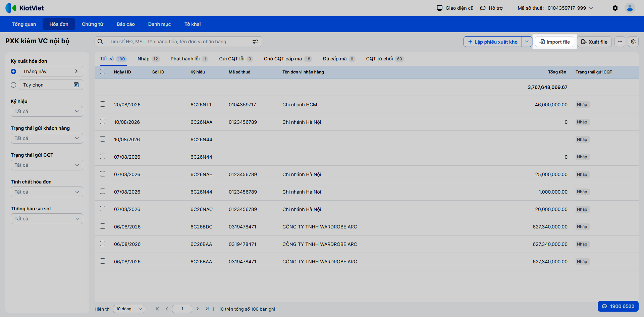Tick the select-all checkbox in header
Image resolution: width=644 pixels, height=317 pixels.
click(103, 71)
